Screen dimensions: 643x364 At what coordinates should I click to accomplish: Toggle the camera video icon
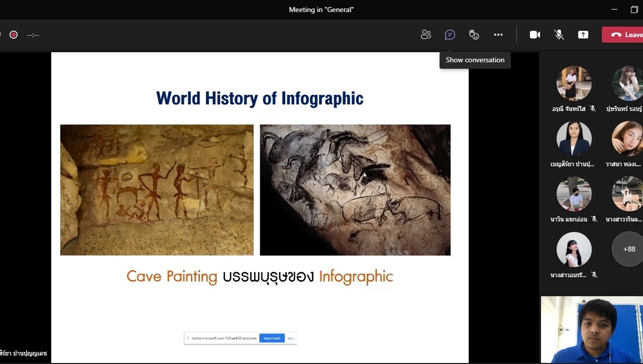point(535,35)
